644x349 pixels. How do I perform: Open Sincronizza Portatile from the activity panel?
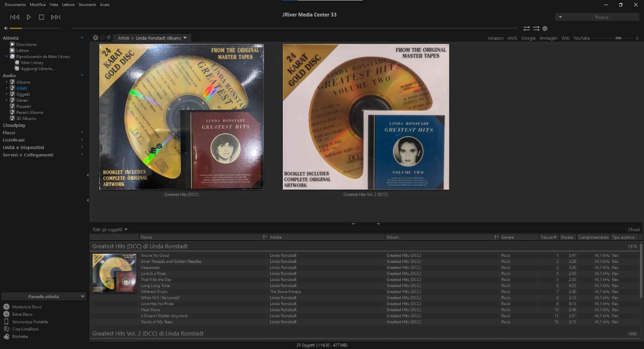[30, 322]
